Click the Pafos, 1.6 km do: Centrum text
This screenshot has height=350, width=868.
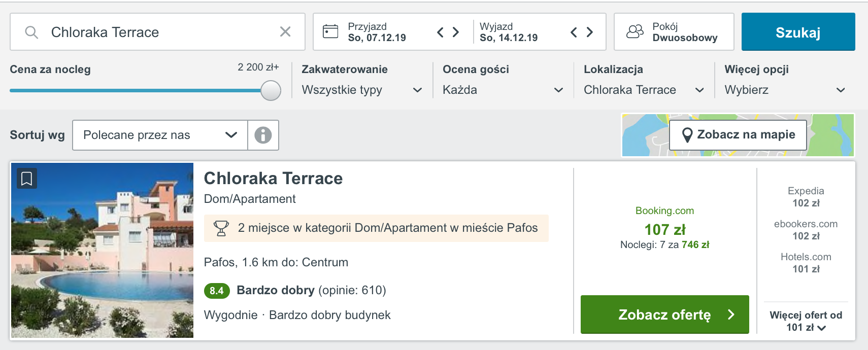point(276,262)
